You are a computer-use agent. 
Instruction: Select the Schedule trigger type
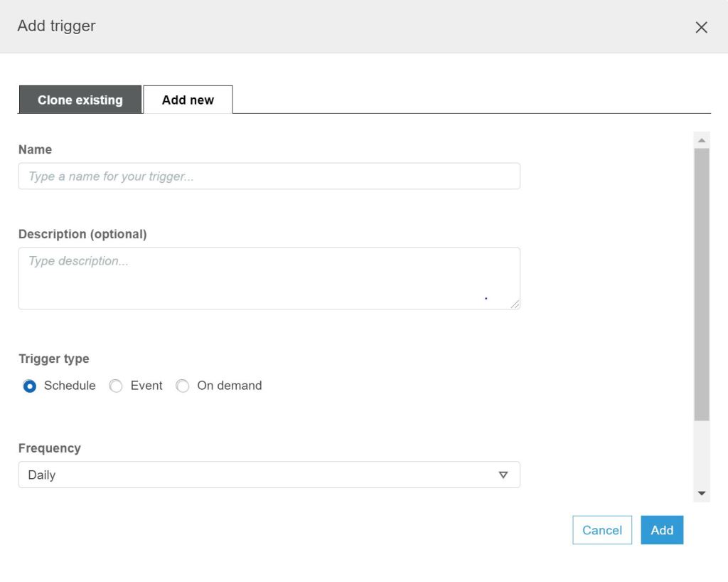30,386
